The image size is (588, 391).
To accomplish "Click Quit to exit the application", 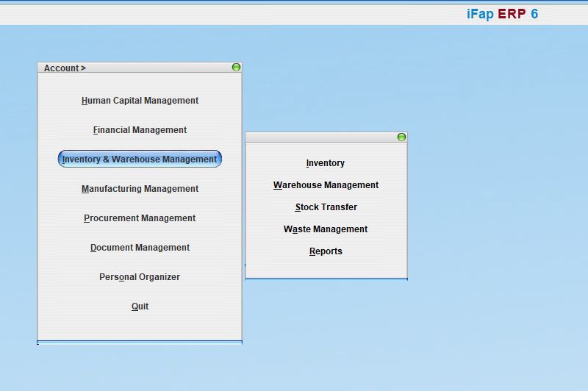I will click(140, 306).
